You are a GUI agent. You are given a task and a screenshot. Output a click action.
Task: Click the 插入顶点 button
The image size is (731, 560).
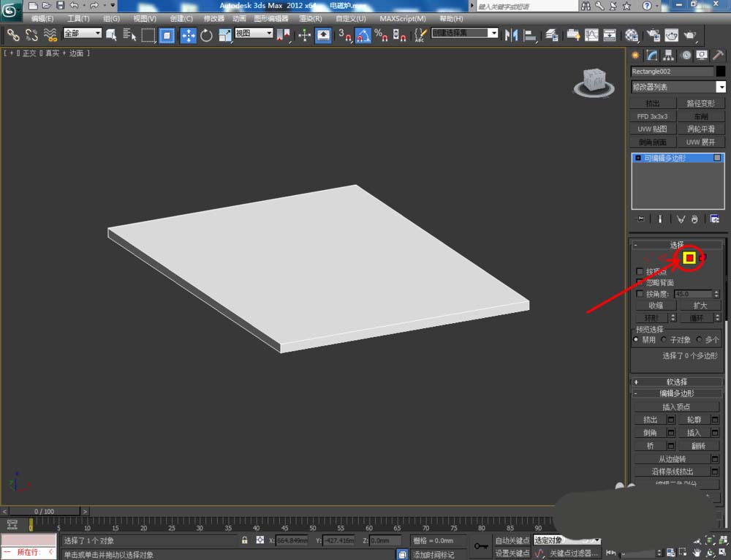click(x=676, y=406)
